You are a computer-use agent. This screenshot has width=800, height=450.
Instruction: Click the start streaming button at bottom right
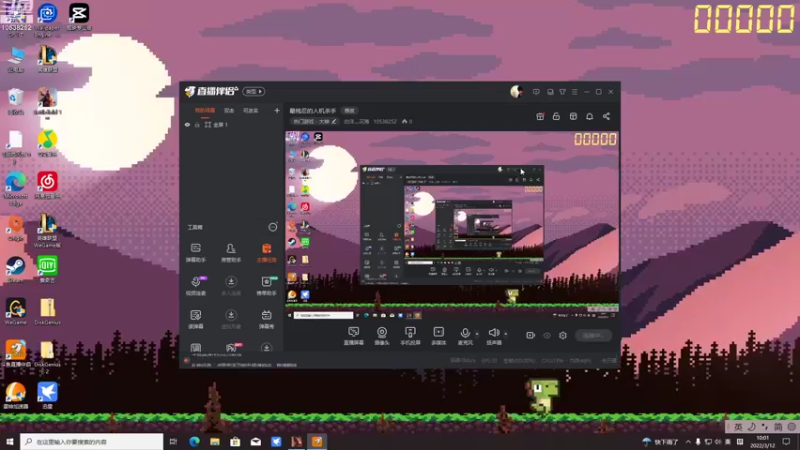click(593, 335)
